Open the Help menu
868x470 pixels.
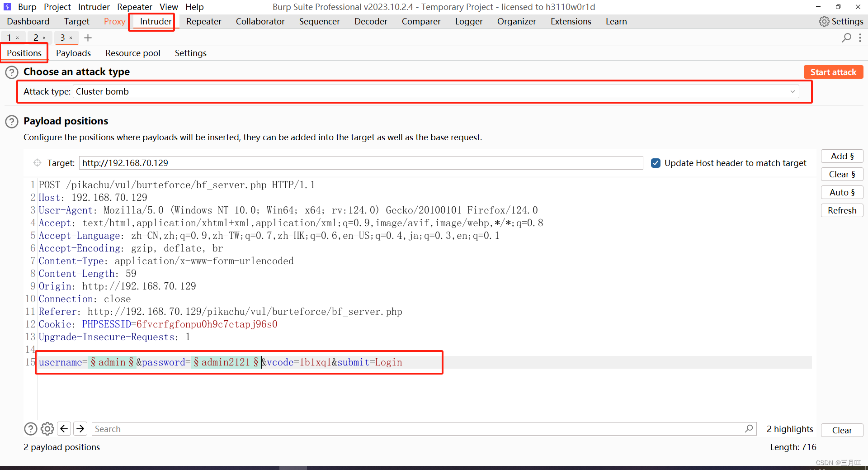tap(195, 7)
